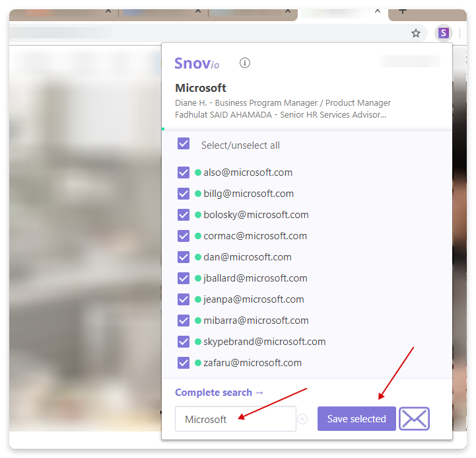Click the envelope mail icon
Screen dimensions: 476x458
(414, 418)
